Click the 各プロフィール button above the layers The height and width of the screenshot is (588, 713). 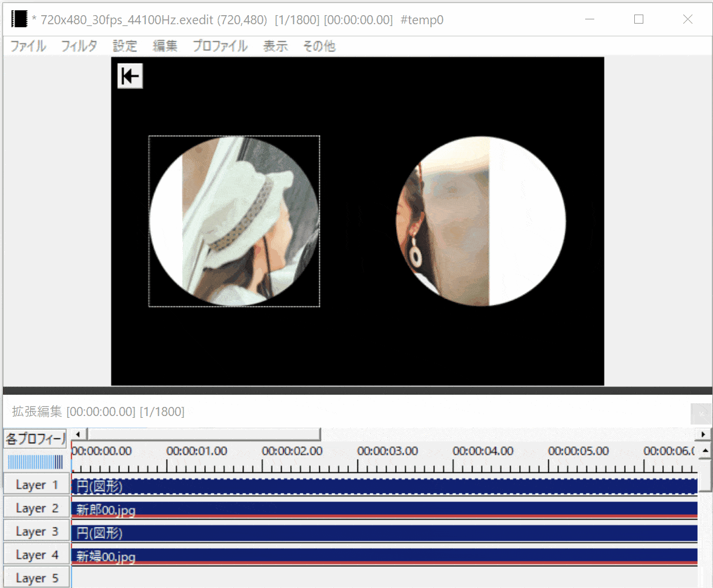tap(35, 438)
